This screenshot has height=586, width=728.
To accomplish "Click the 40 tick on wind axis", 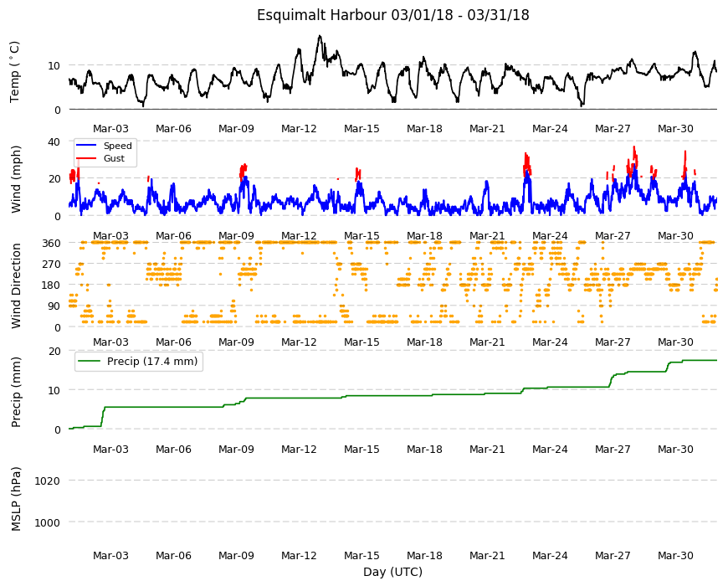I will coord(54,141).
